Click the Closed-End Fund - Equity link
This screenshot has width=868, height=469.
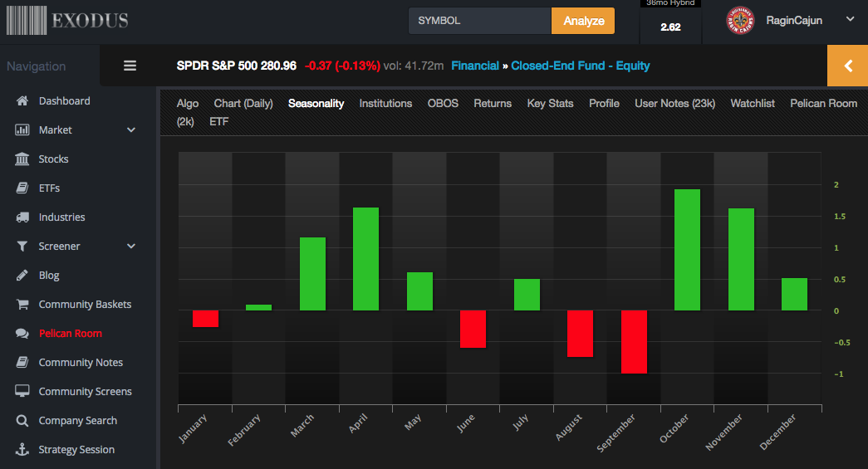[580, 66]
